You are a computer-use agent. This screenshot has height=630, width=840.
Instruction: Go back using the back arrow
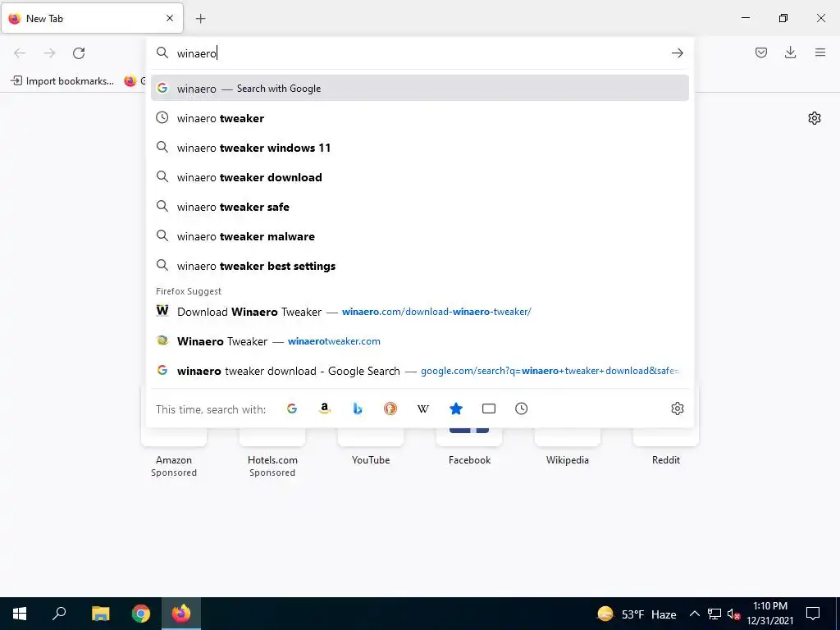[20, 53]
